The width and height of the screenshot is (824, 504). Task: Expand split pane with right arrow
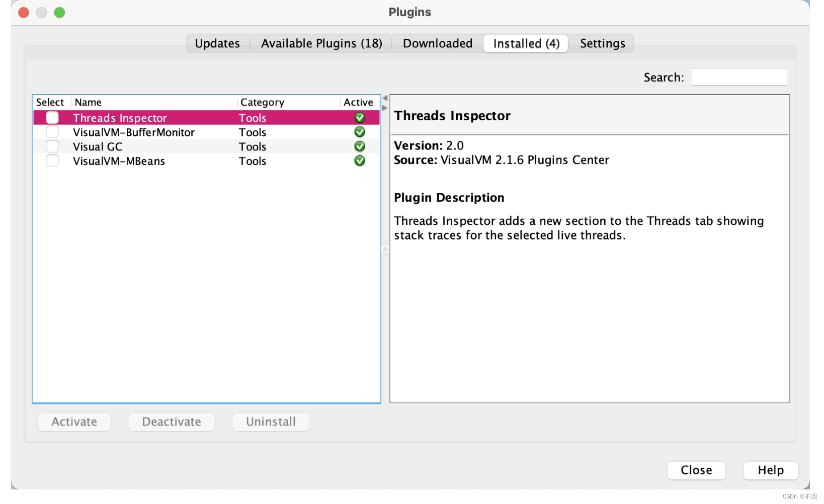pyautogui.click(x=385, y=108)
